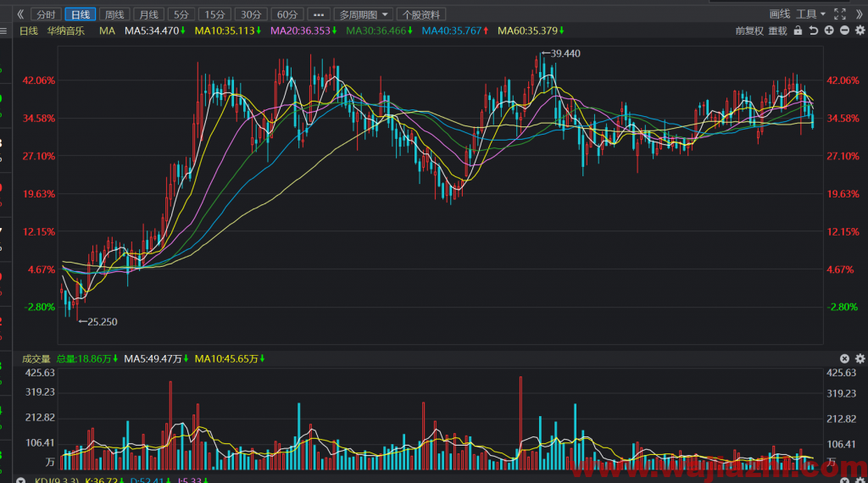Select the 15分 period tab
The height and width of the screenshot is (483, 868).
pos(214,14)
